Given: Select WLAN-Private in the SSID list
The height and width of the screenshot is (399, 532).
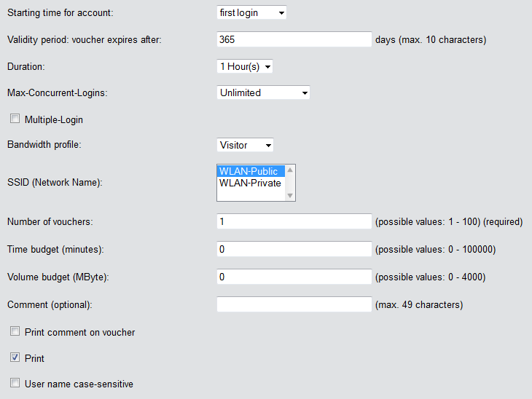Looking at the screenshot, I should tap(250, 183).
